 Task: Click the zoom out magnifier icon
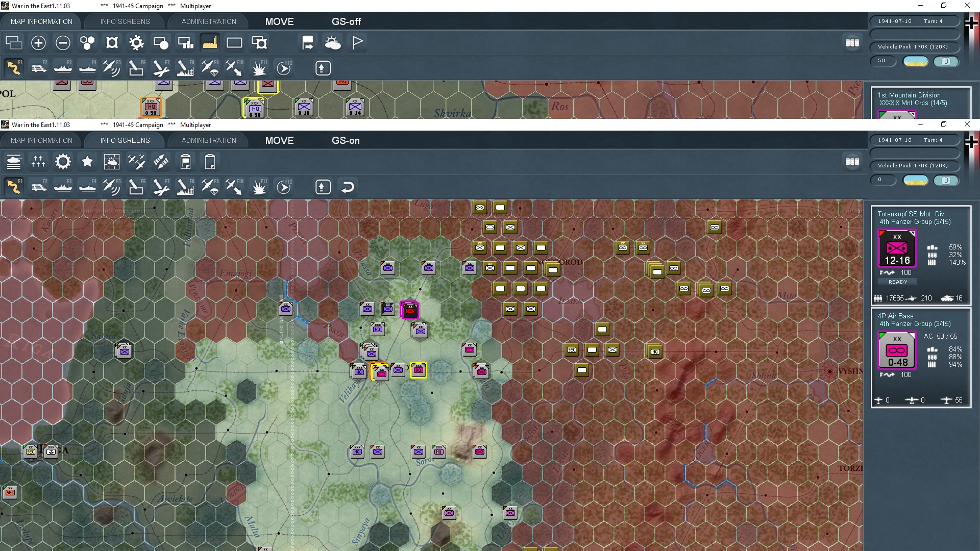(x=63, y=43)
